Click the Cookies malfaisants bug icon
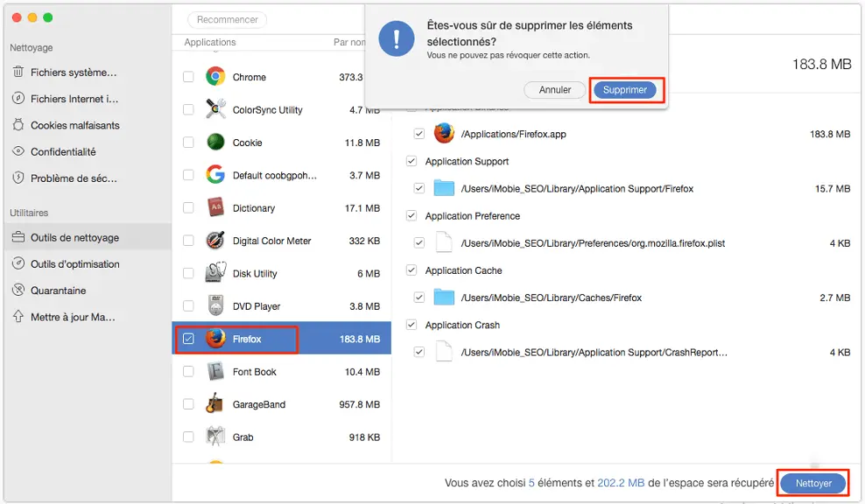 (x=18, y=124)
